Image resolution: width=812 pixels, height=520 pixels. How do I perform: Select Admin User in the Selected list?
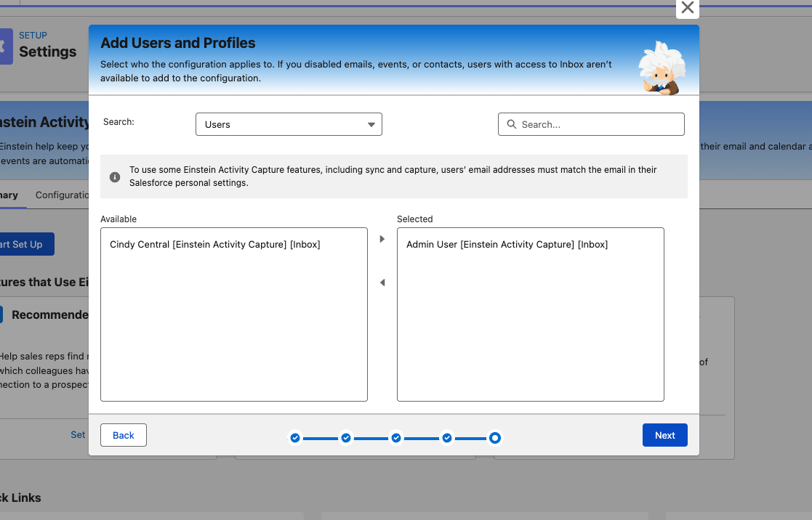(x=507, y=244)
